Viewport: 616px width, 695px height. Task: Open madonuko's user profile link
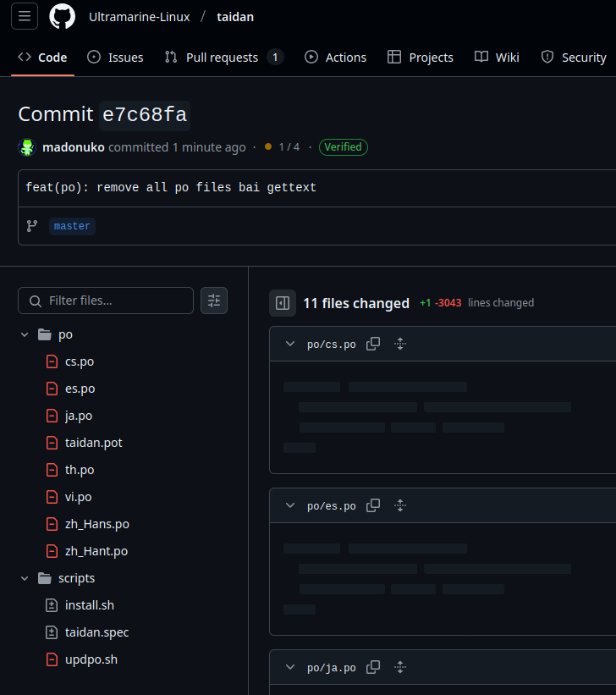74,147
